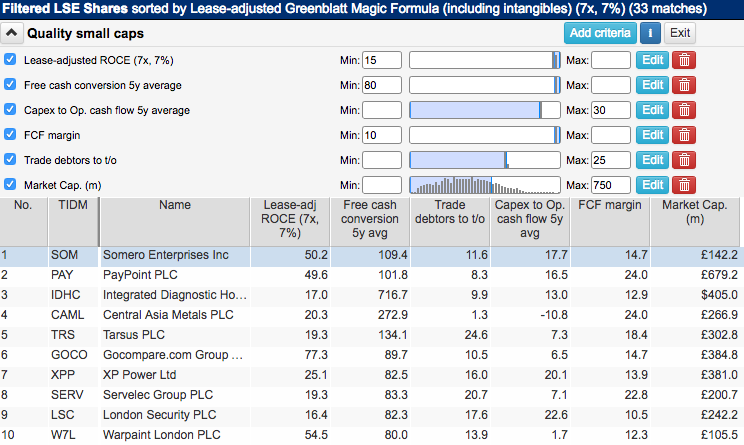744x445 pixels.
Task: Edit the Capex to Op. cash flow criterion
Action: (652, 110)
